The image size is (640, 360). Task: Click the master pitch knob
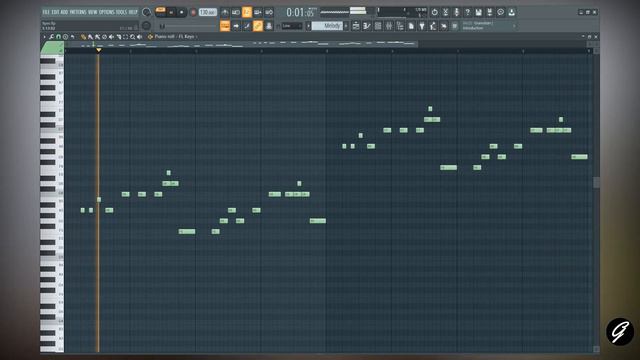click(x=146, y=25)
